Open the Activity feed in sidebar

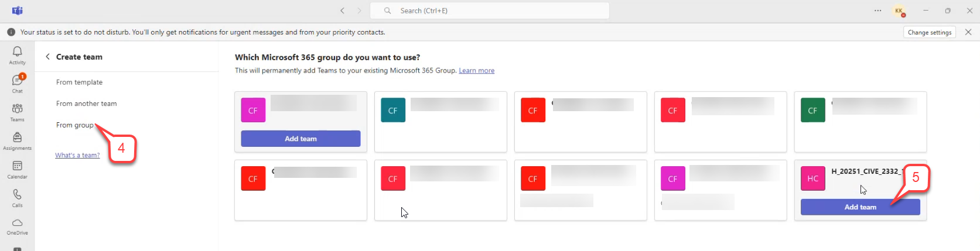(x=17, y=55)
